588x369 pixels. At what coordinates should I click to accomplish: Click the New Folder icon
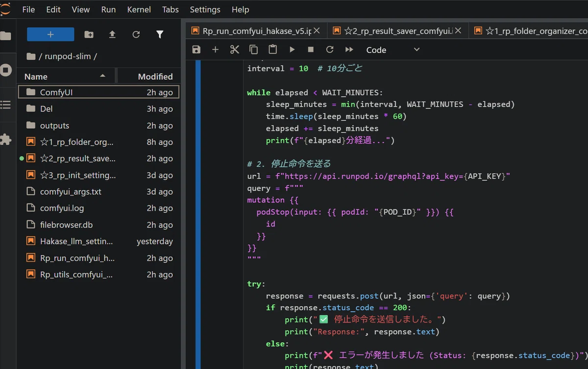click(x=89, y=34)
